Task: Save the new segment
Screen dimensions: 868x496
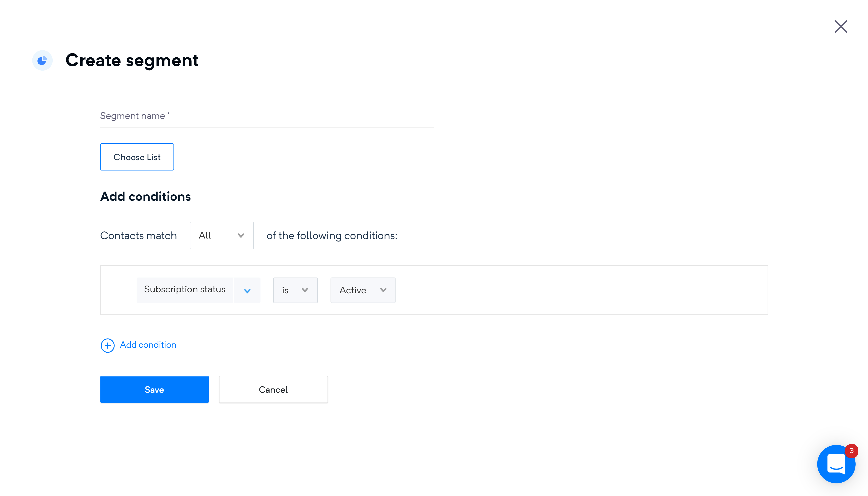Action: 154,389
